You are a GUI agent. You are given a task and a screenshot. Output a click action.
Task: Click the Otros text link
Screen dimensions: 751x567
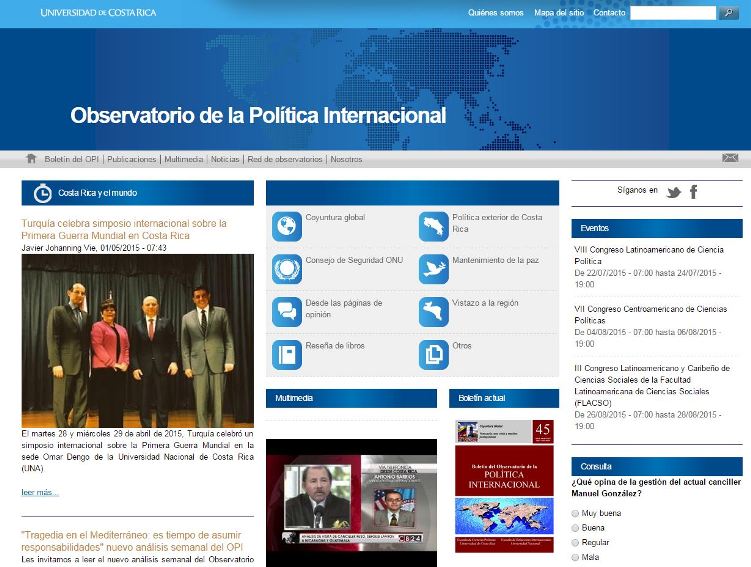pos(462,346)
